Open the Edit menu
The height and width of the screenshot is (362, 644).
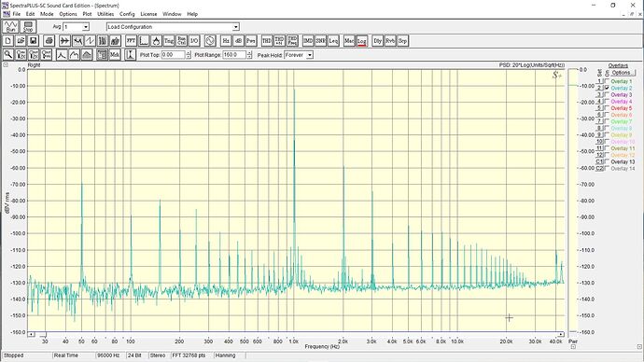click(x=31, y=14)
